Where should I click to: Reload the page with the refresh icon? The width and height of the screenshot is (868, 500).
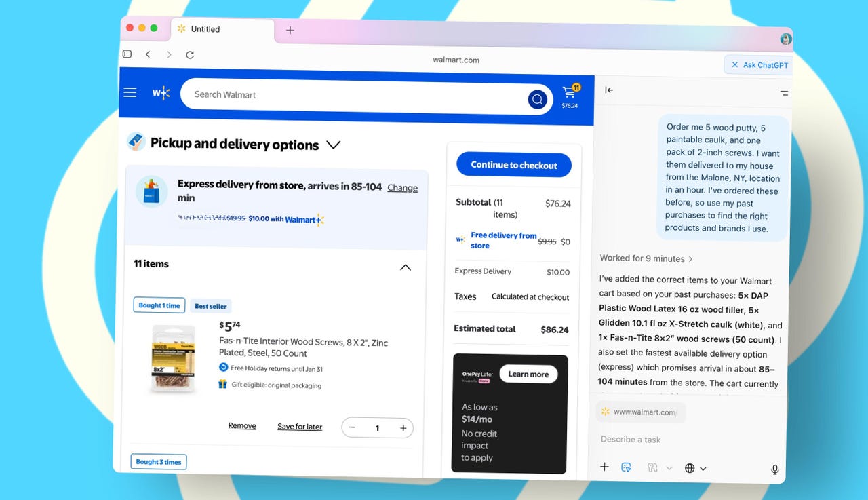(190, 55)
